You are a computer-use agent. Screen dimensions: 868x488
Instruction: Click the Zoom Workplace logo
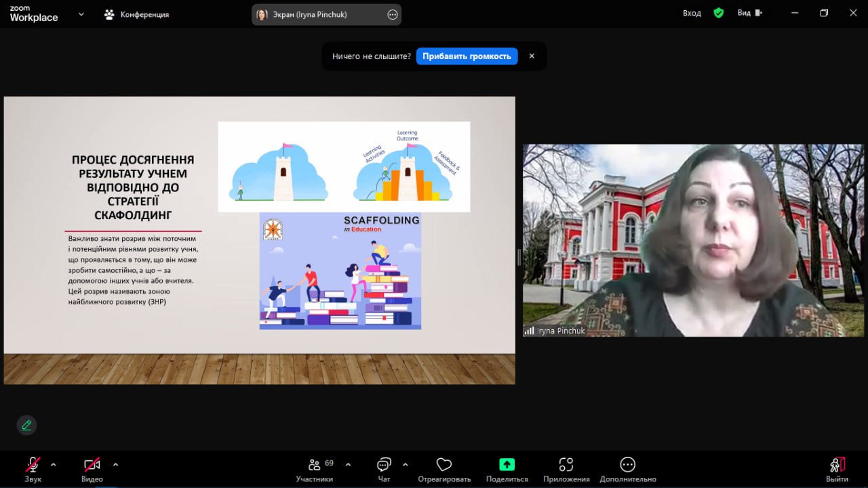pos(34,14)
